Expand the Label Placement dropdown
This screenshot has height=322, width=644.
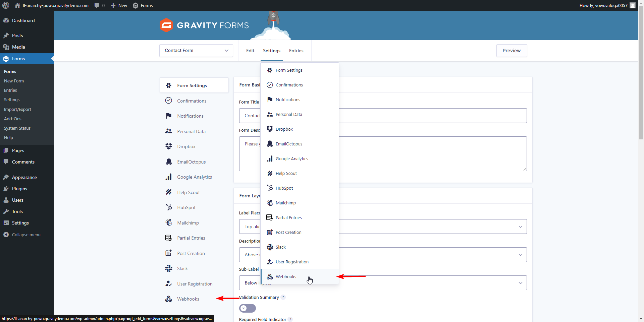pyautogui.click(x=383, y=227)
